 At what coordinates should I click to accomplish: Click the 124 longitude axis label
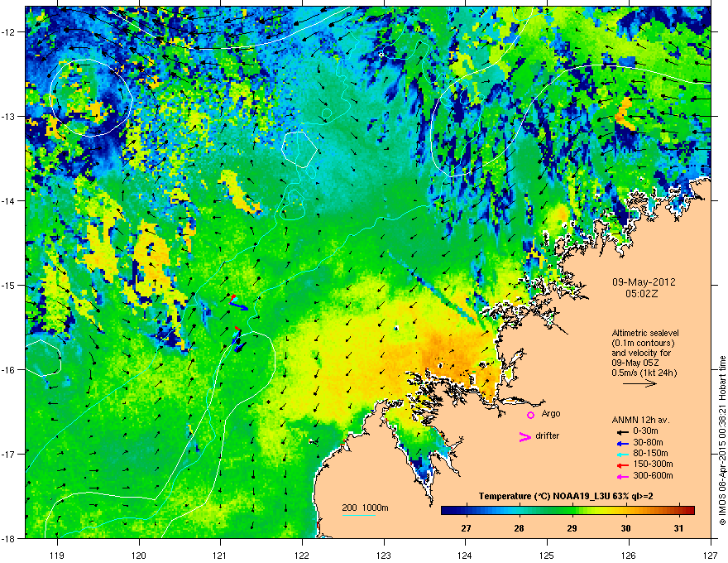point(465,555)
